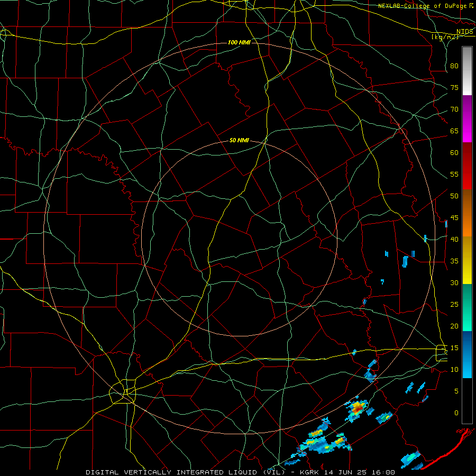The image size is (476, 476).
Task: Click the 35 value on the color scale
Action: 454,261
